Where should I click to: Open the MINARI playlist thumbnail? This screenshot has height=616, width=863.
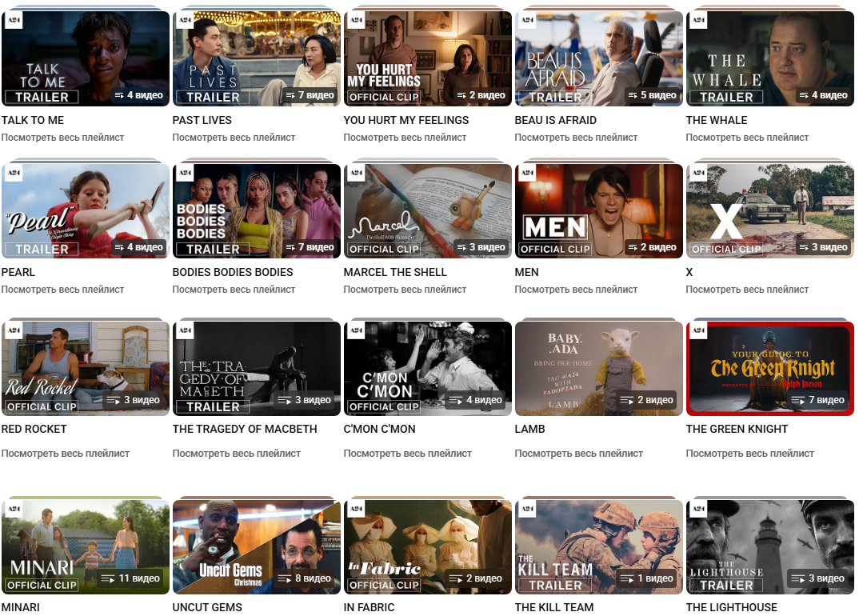tap(86, 546)
